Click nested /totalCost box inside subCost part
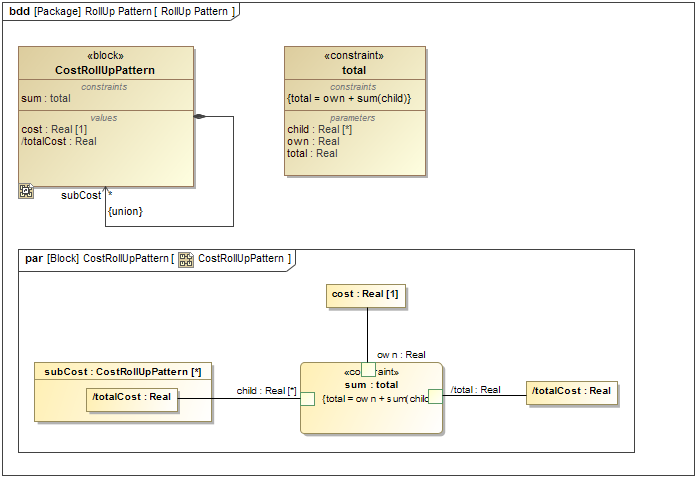The image size is (698, 481). tap(132, 398)
